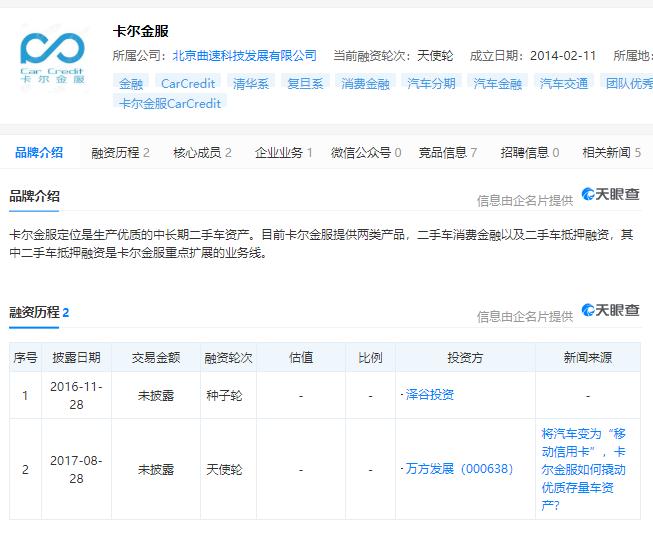Open 泽谷投资 investor link
Image resolution: width=653 pixels, height=544 pixels.
[430, 394]
